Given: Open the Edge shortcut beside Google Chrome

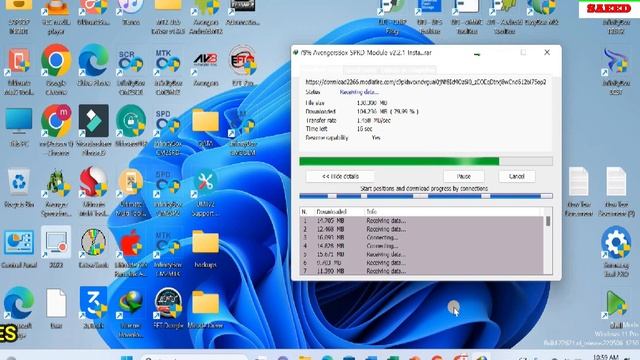Looking at the screenshot, I should click(93, 61).
